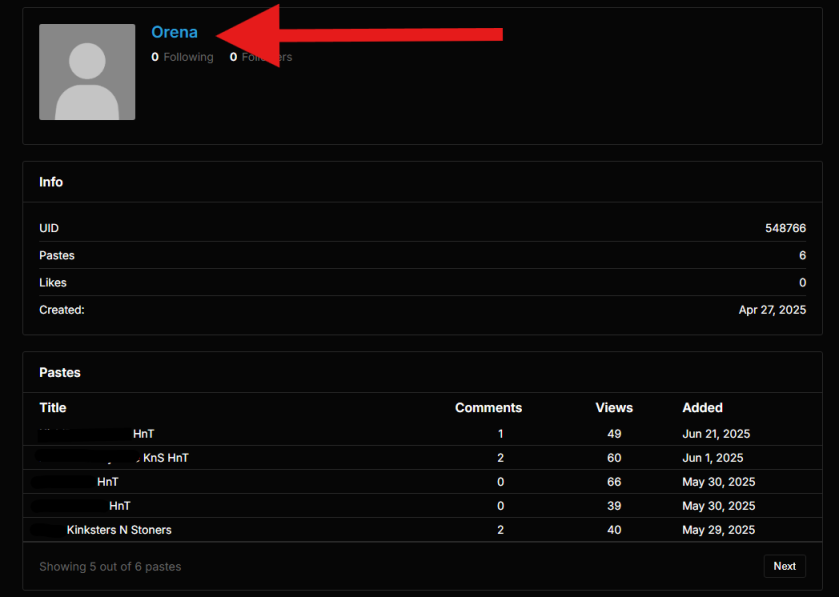Click the default profile avatar image
The image size is (839, 597).
[x=87, y=72]
